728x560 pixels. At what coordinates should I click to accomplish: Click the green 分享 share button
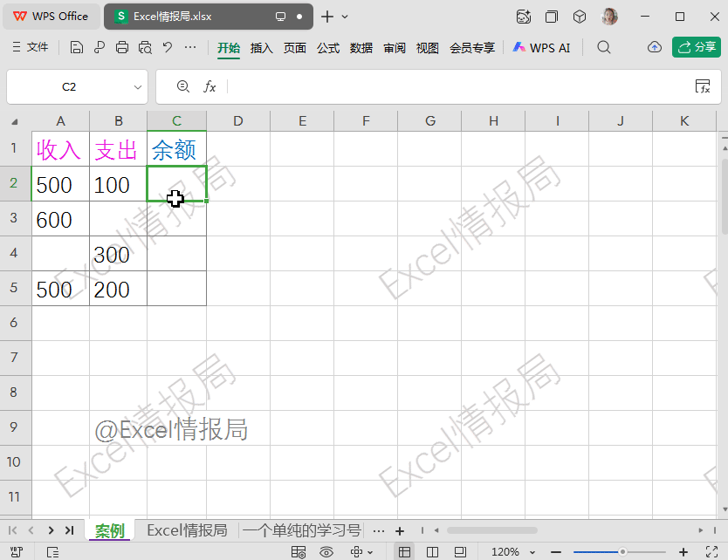[x=697, y=47]
